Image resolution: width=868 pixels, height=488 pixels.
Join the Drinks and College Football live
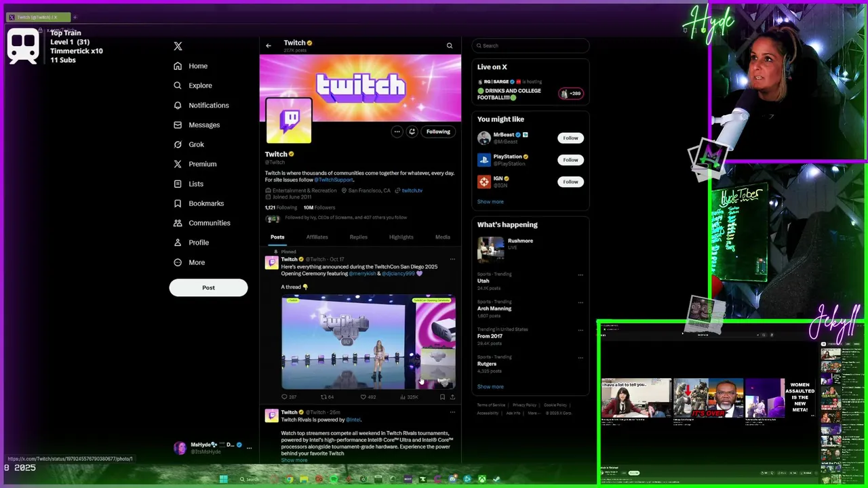click(530, 89)
